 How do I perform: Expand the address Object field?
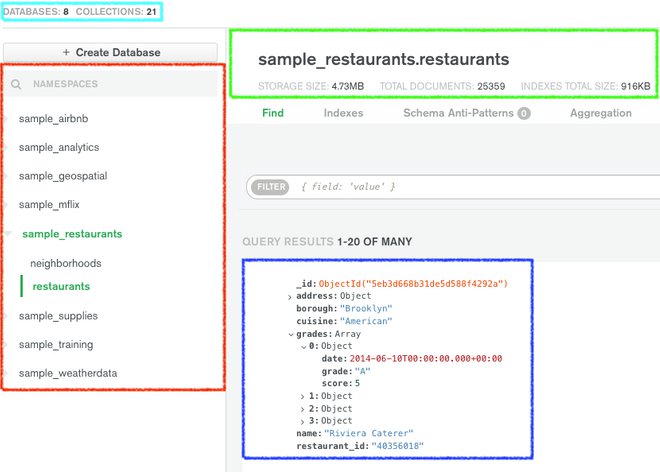click(x=290, y=297)
